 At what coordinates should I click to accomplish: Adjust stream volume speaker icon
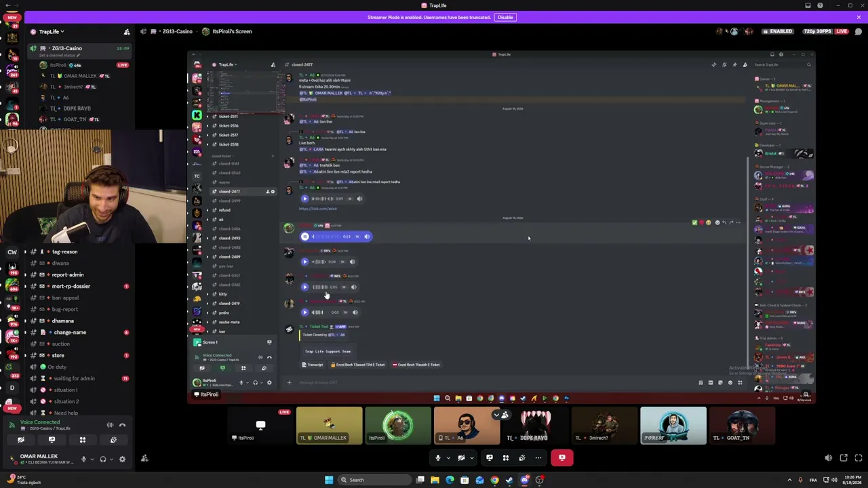click(829, 458)
